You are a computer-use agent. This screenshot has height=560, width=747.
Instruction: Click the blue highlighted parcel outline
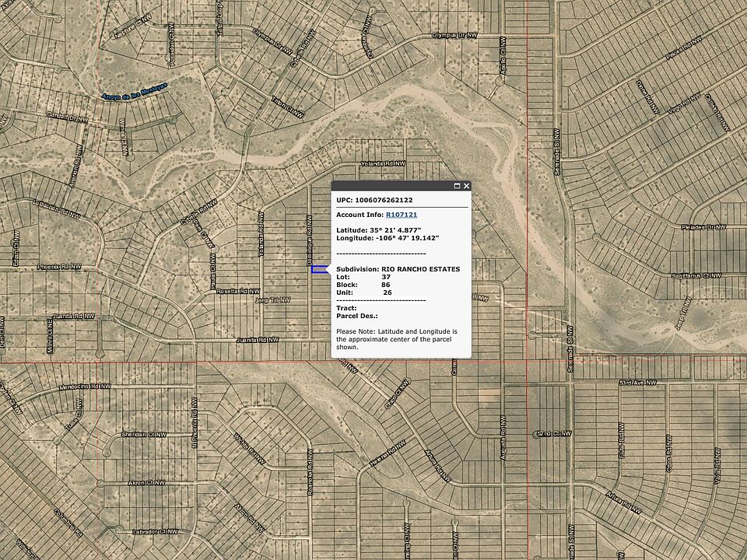[x=319, y=270]
